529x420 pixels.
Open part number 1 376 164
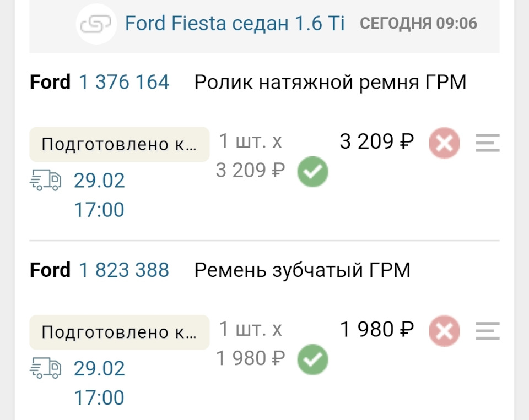coord(124,83)
